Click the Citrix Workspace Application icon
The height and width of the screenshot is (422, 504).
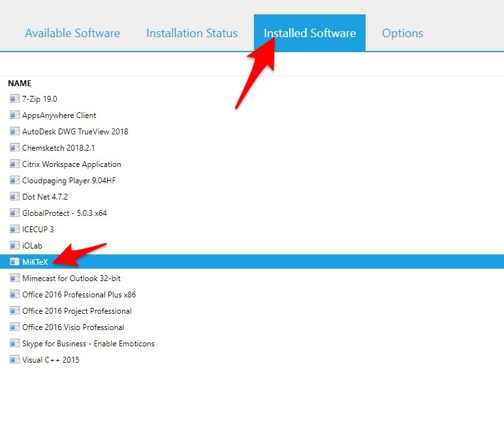click(14, 164)
